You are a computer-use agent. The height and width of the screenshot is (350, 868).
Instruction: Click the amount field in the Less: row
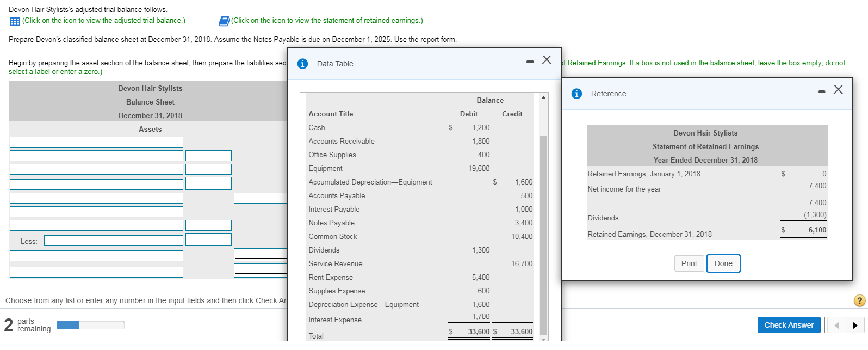tap(208, 240)
